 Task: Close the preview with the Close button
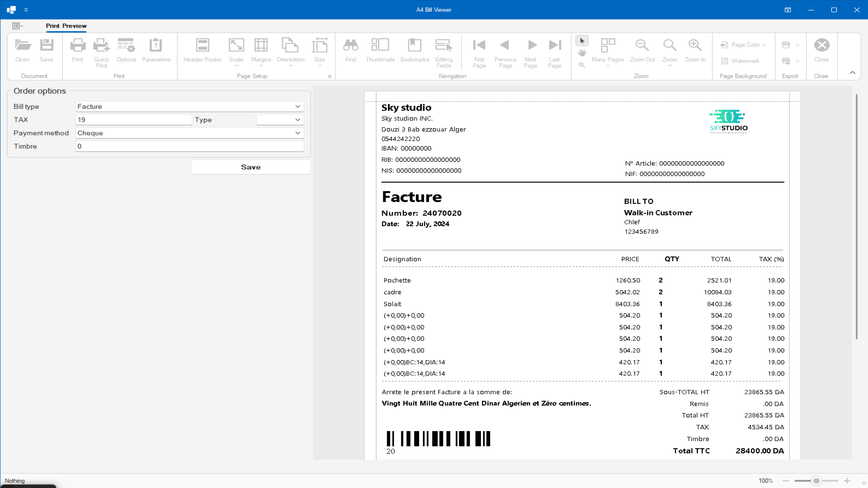point(822,50)
